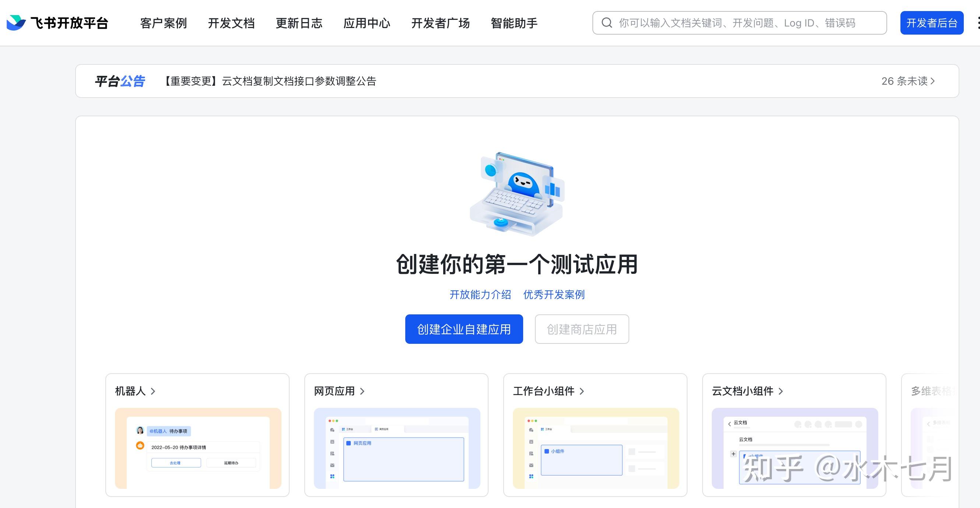Click the search magnifier icon
The width and height of the screenshot is (980, 508).
[607, 23]
